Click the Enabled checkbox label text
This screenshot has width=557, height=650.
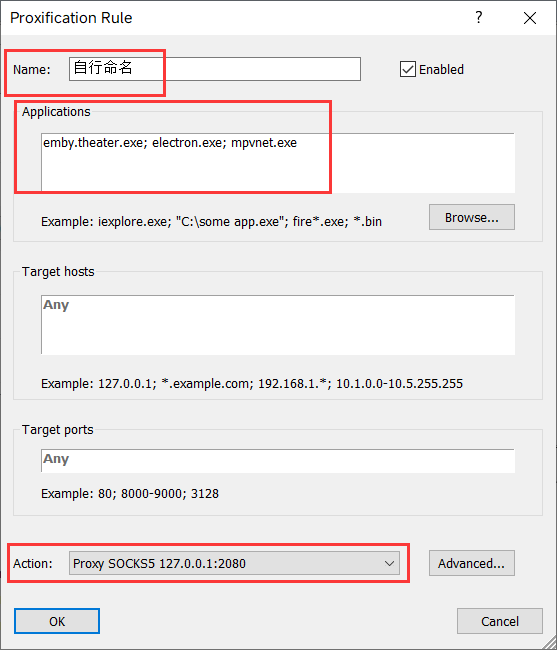pos(441,70)
